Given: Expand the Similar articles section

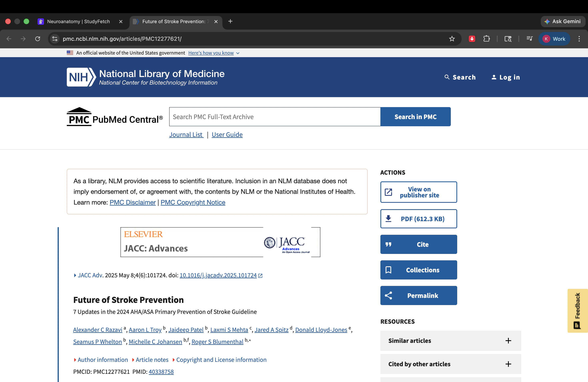Looking at the screenshot, I should click(450, 340).
